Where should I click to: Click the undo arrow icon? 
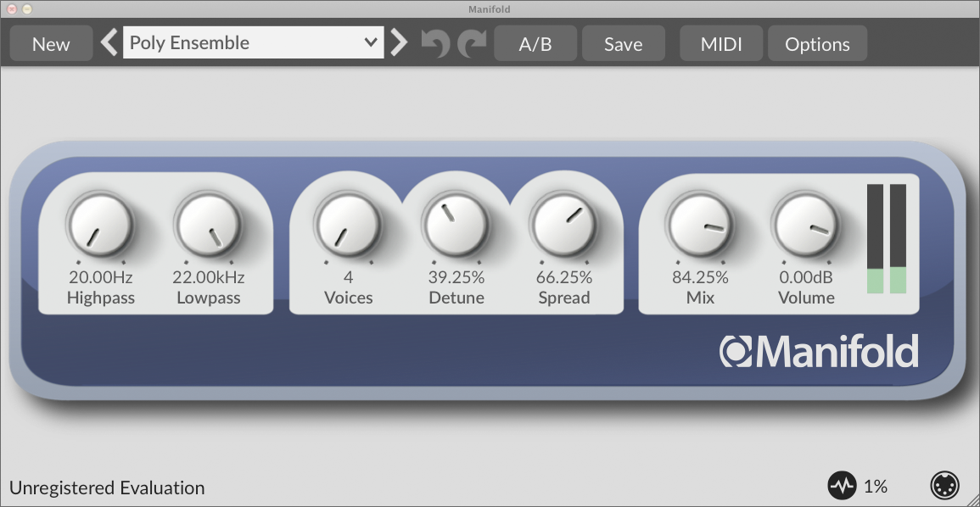point(434,42)
